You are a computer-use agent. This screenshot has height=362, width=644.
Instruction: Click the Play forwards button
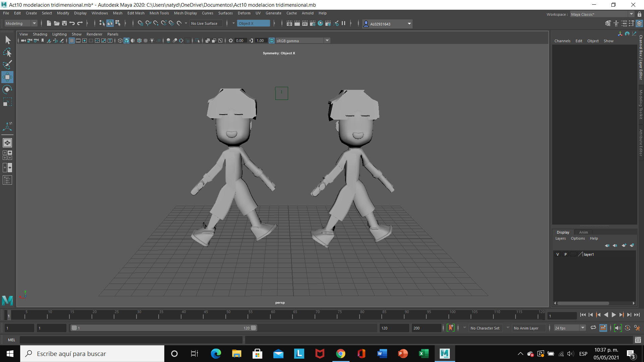[613, 315]
